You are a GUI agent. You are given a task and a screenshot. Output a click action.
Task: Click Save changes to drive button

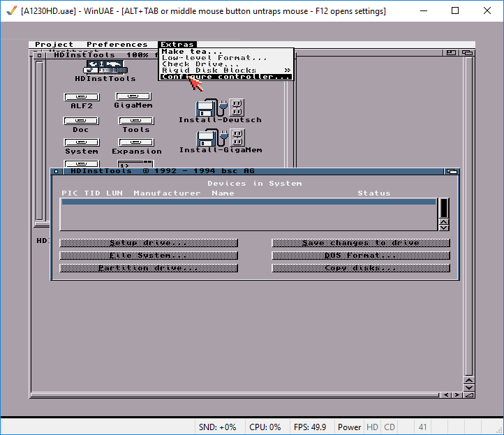click(361, 243)
